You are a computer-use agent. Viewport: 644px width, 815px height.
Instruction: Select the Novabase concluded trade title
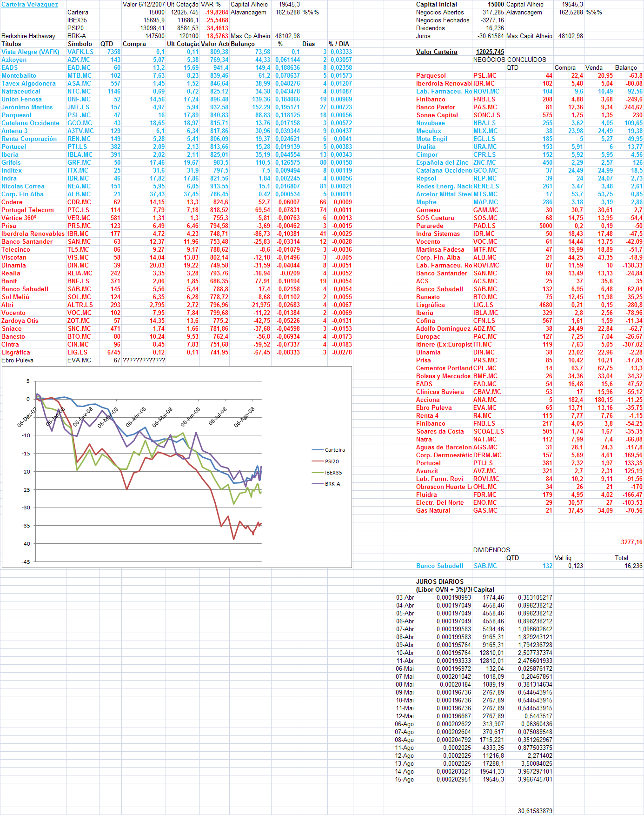(430, 123)
